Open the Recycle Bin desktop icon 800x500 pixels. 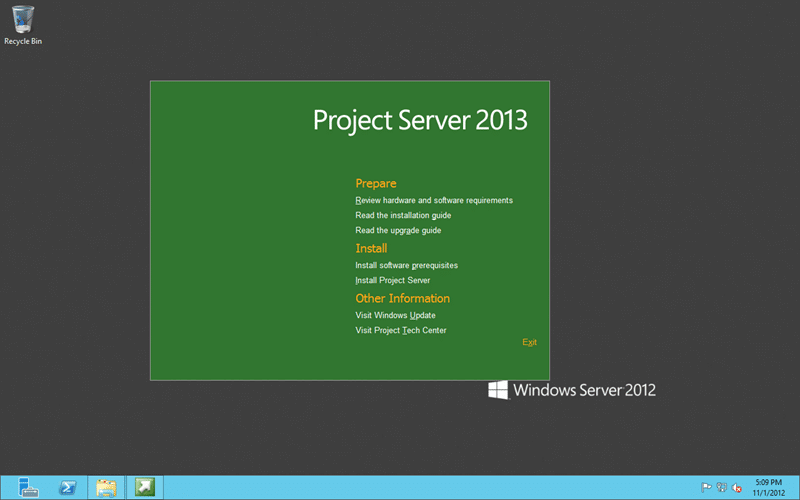pyautogui.click(x=23, y=25)
